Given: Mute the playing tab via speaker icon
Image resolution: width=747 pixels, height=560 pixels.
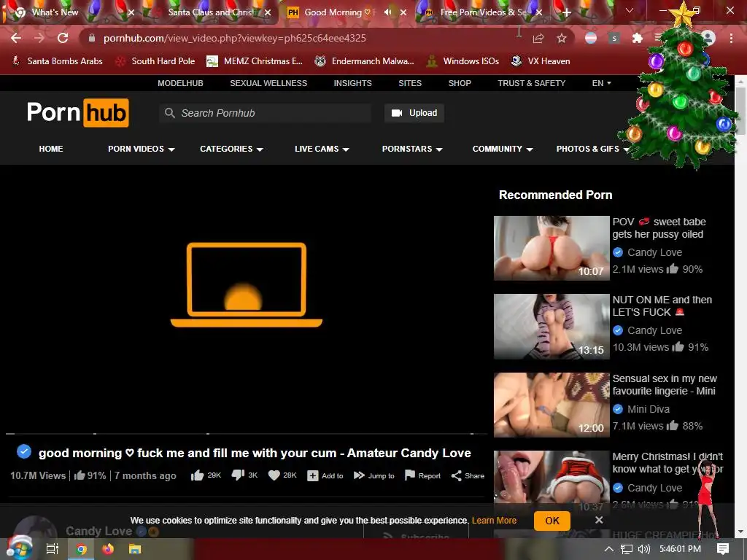Looking at the screenshot, I should coord(388,12).
